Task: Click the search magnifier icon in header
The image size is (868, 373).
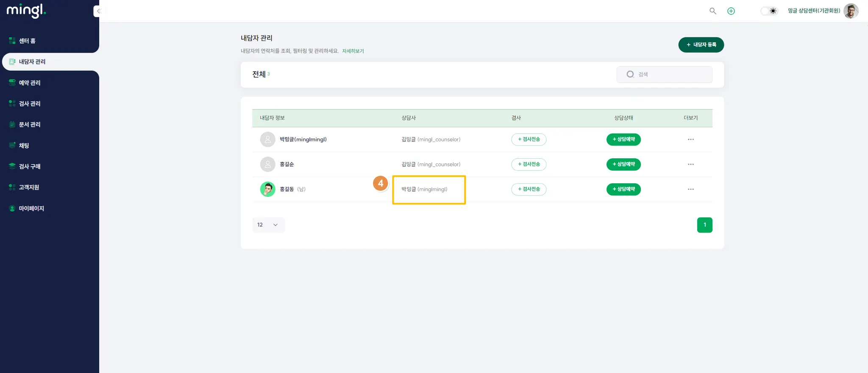Action: tap(713, 11)
